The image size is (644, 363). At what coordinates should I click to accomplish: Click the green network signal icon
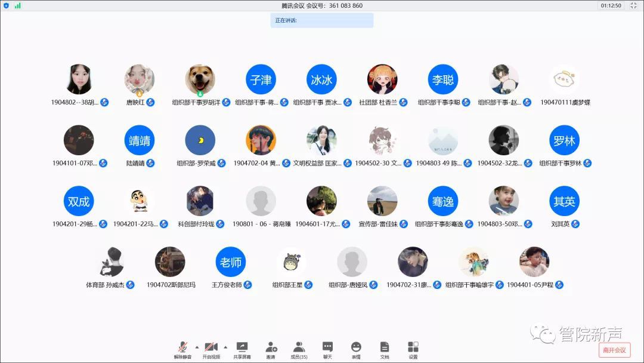17,5
